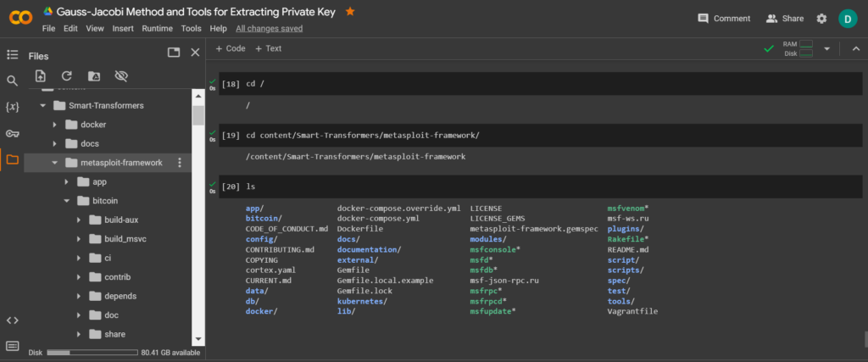This screenshot has height=362, width=868.
Task: Select Vagrantfile in the ls output
Action: click(x=632, y=312)
